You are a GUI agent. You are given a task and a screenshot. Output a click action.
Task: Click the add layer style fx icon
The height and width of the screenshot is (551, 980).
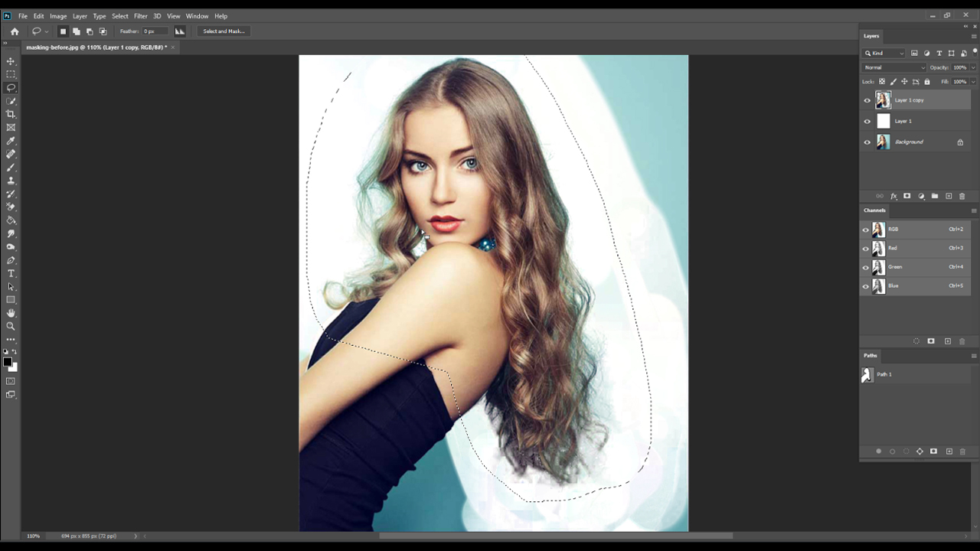point(893,197)
